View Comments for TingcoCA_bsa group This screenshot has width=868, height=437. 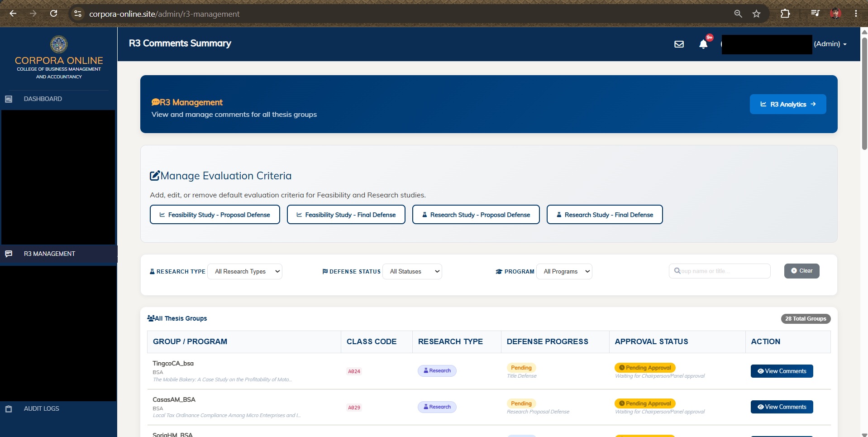click(782, 371)
